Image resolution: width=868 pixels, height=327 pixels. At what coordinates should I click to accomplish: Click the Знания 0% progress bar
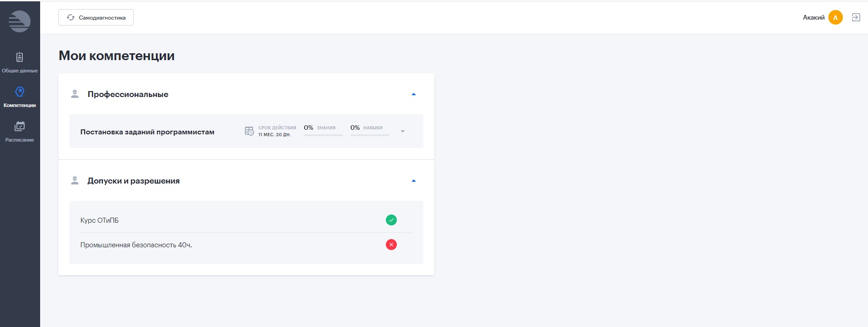click(323, 135)
